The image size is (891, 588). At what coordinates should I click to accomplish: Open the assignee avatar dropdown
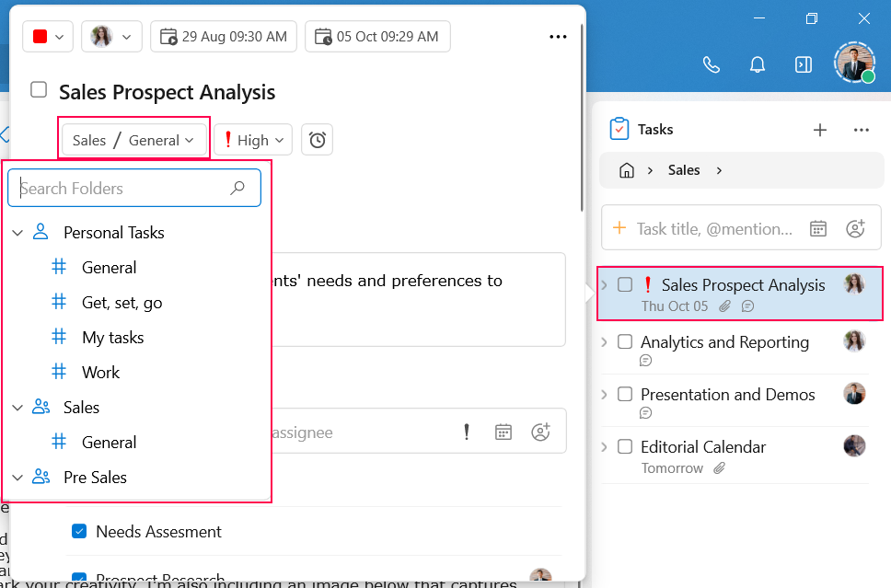(x=111, y=37)
